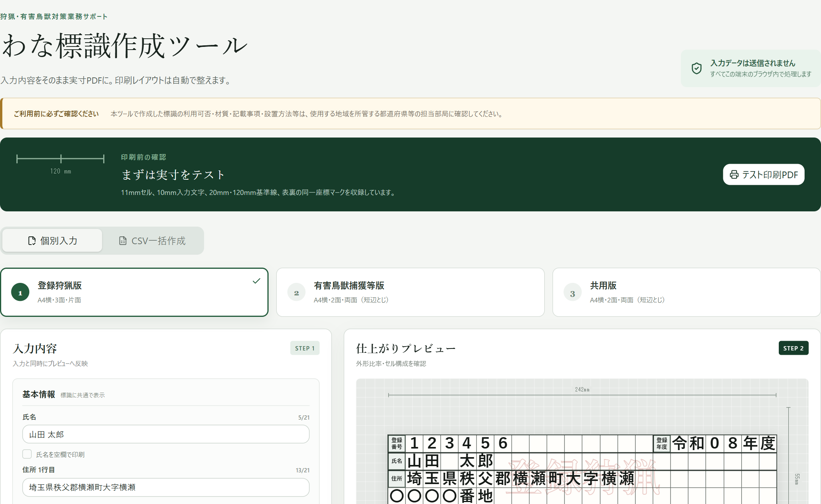Click the file icon beside CSV一括作成
Image resolution: width=821 pixels, height=504 pixels.
(x=123, y=241)
